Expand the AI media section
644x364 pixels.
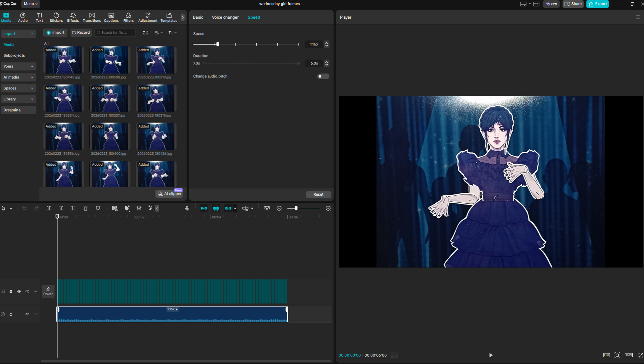tap(18, 77)
